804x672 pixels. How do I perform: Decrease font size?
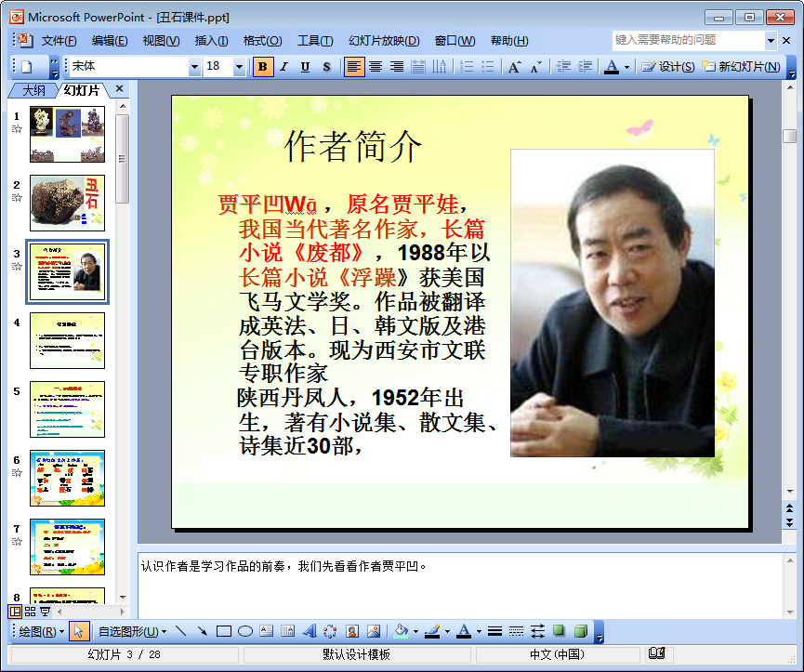coord(535,67)
